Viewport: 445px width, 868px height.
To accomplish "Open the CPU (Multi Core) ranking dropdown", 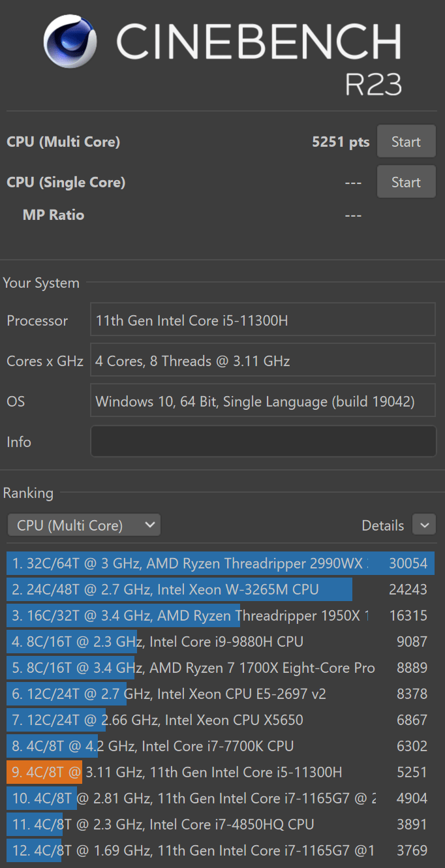I will (84, 525).
